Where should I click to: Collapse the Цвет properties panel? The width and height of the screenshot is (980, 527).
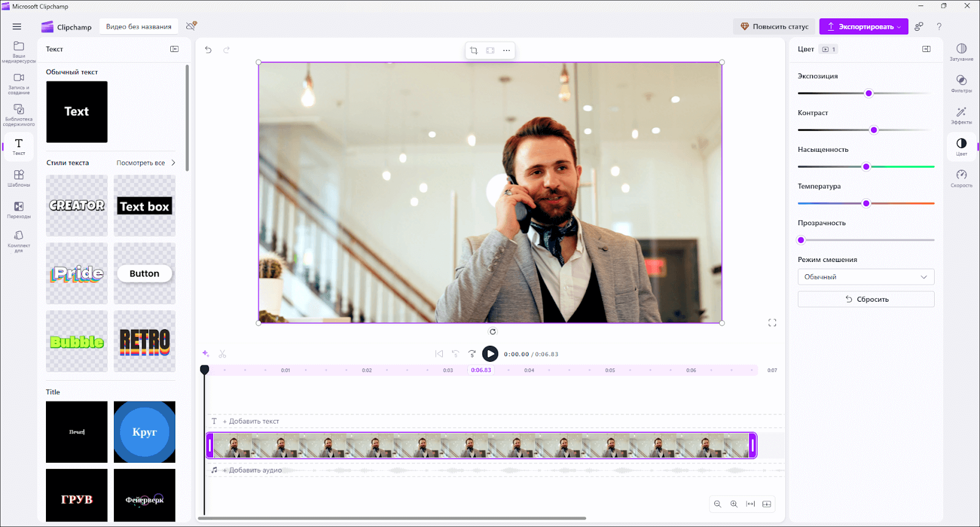tap(927, 49)
